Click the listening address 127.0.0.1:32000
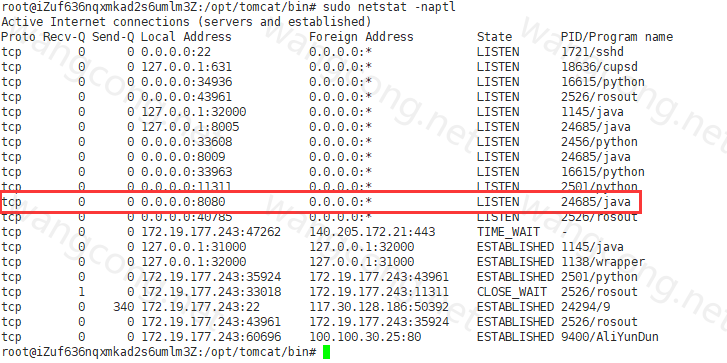Viewport: 727px width, 363px height. coord(193,112)
